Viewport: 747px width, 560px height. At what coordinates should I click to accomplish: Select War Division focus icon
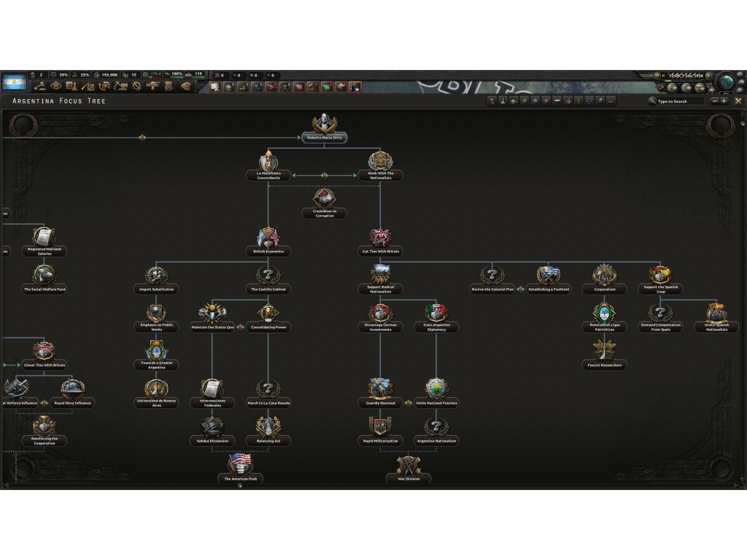coord(409,464)
